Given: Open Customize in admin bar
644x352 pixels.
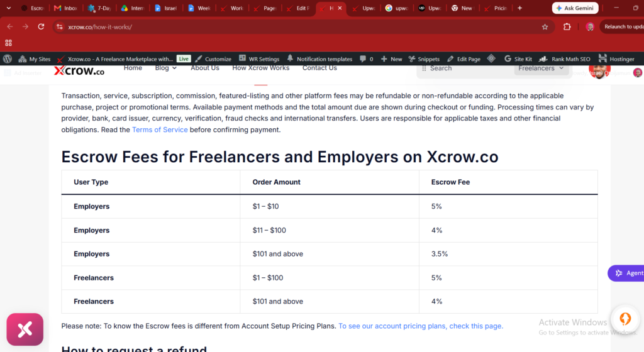Looking at the screenshot, I should [214, 58].
